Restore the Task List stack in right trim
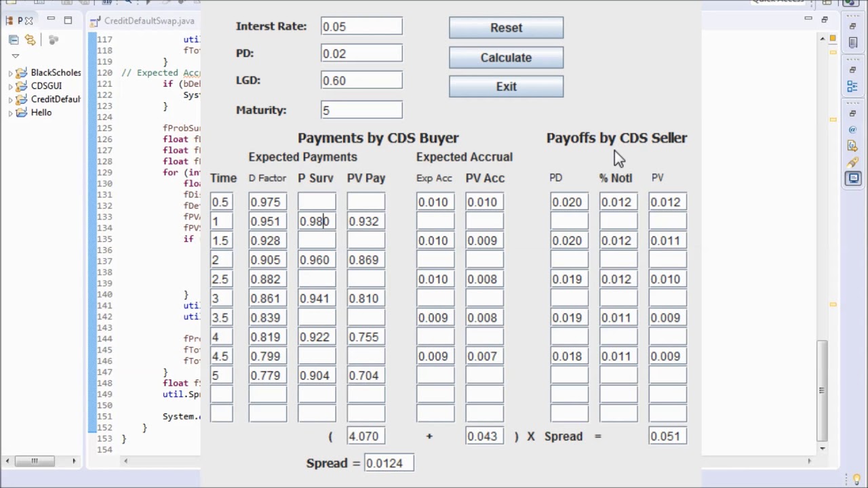This screenshot has height=488, width=868. coord(852,26)
